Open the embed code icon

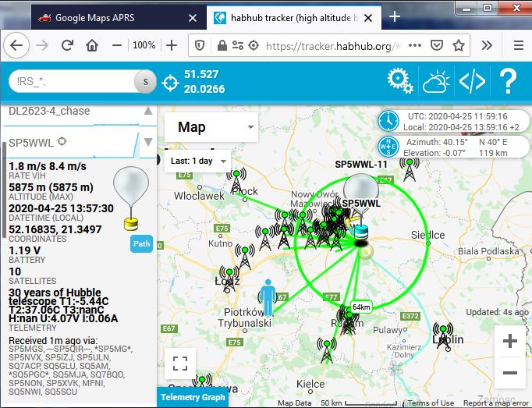click(472, 81)
